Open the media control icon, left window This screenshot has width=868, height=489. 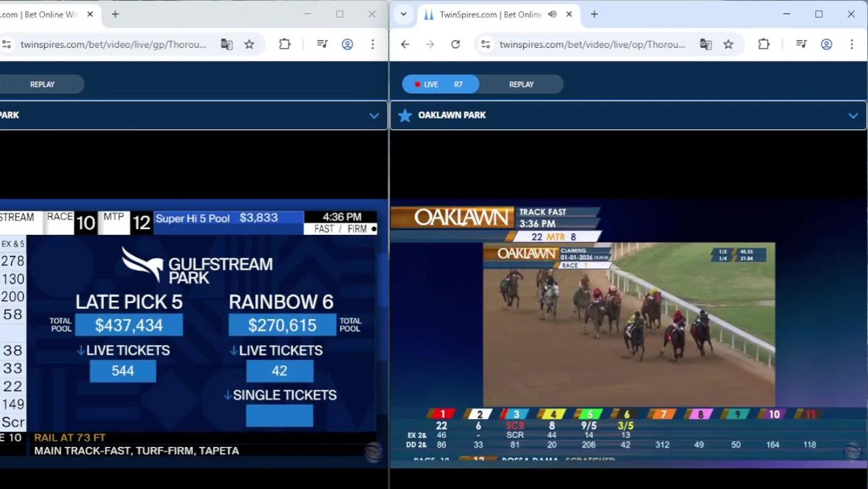[x=322, y=44]
